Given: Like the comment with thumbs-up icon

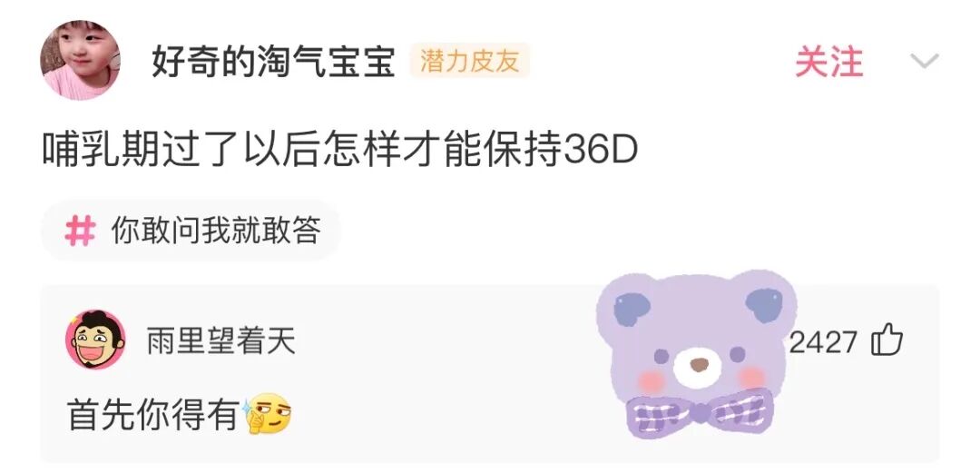Looking at the screenshot, I should 887,341.
